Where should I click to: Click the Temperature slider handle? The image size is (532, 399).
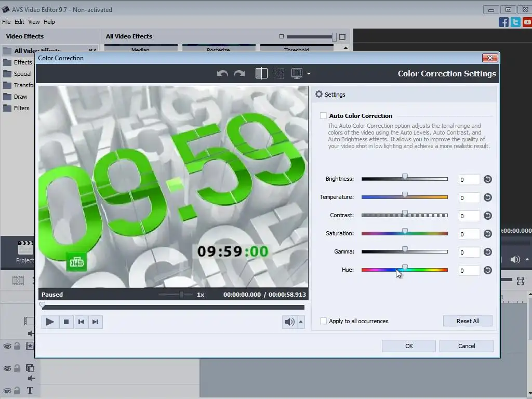pos(405,195)
